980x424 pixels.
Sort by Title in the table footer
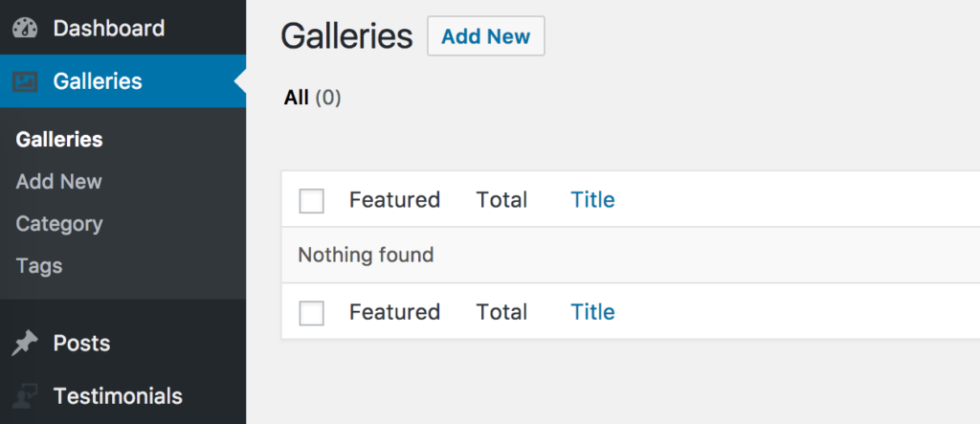pos(592,312)
